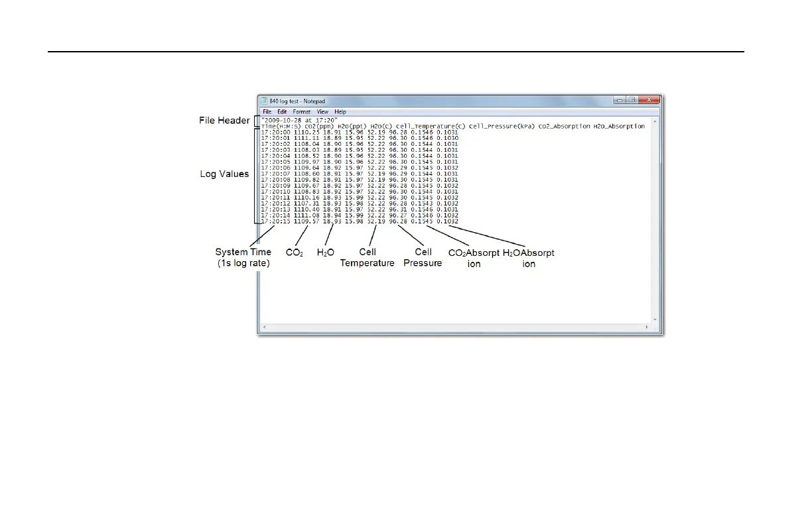Screen dimensions: 812x525
Task: Click value 1108.60 in the 17:20:07 row
Action: click(x=306, y=173)
